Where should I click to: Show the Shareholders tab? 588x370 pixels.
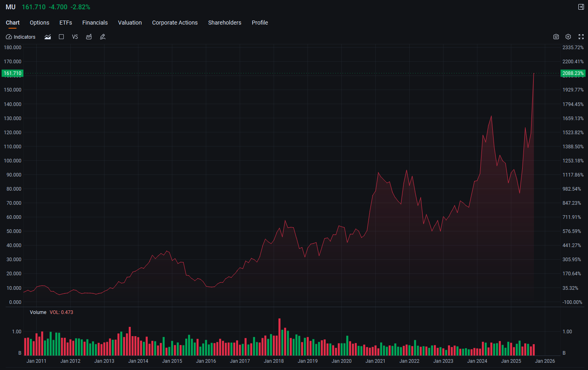[x=225, y=23]
